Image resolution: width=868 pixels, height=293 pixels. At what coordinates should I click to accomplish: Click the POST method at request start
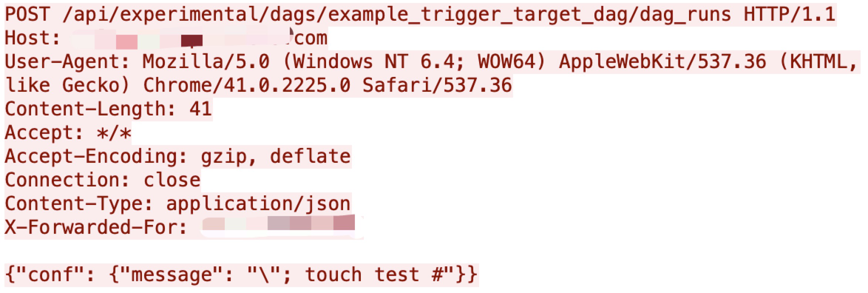pos(28,14)
